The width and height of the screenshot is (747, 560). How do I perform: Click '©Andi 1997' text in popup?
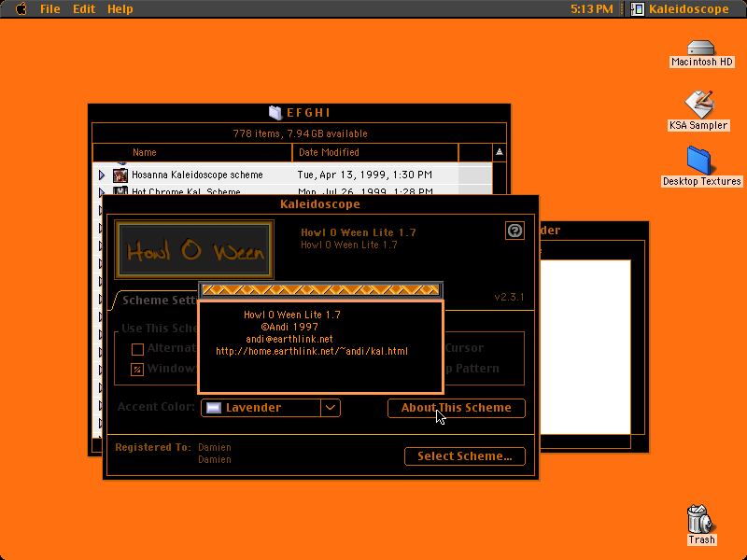tap(289, 327)
